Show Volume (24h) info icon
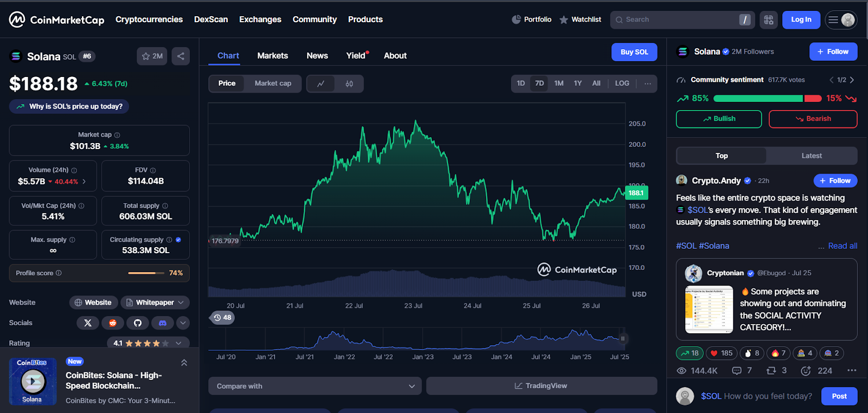Viewport: 868px width, 413px height. click(x=74, y=170)
